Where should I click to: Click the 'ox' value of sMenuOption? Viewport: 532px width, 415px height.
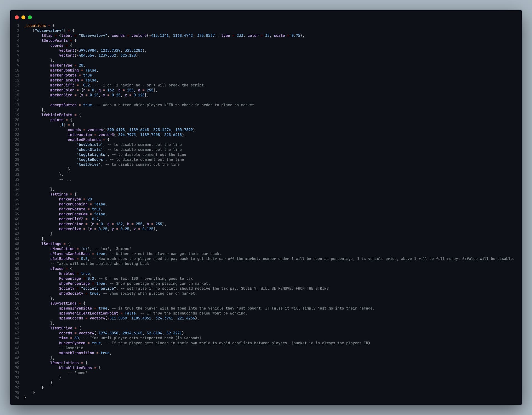[x=85, y=249]
